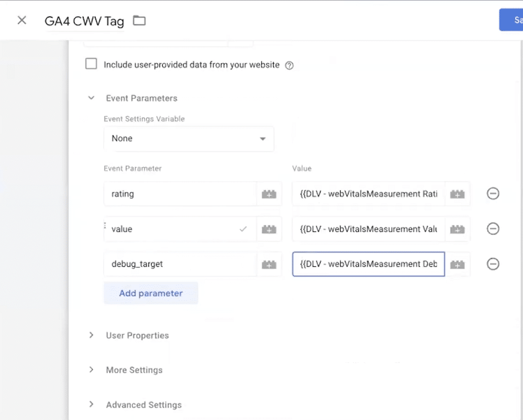Screen dimensions: 523x420
Task: Edit the webVitalsMeasurement Debug value field
Action: [369, 264]
